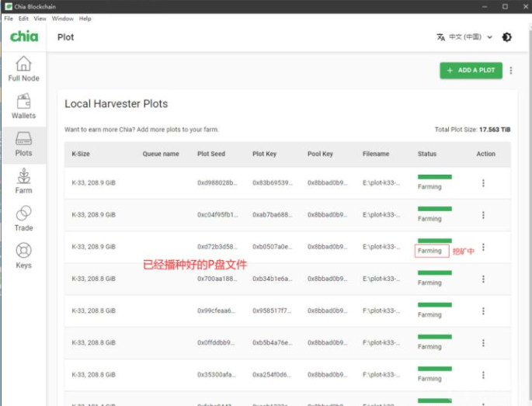Click progress bar of plot 0xd988028b
Image resolution: width=532 pixels, height=406 pixels.
[x=435, y=177]
